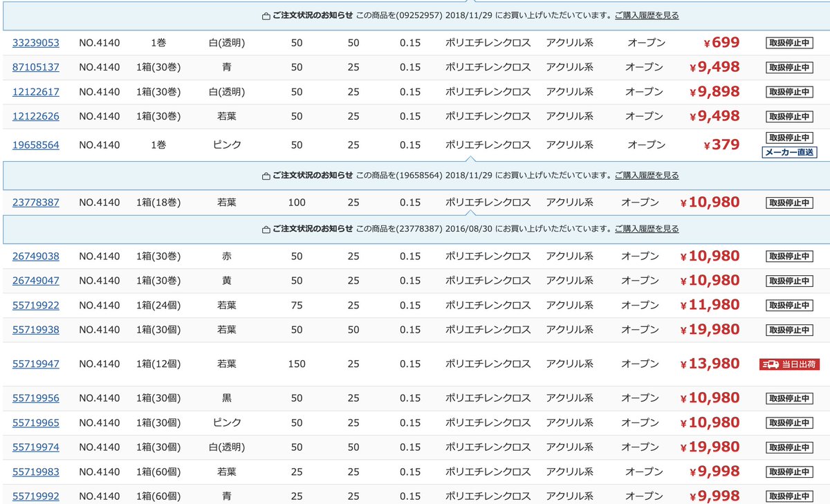This screenshot has height=504, width=830.
Task: Follow link 55719956
Action: click(x=36, y=398)
